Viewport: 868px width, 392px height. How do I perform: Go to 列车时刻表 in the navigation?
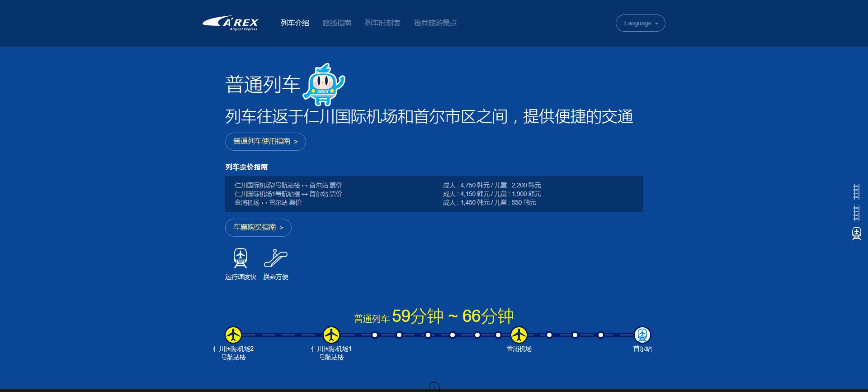pyautogui.click(x=382, y=23)
